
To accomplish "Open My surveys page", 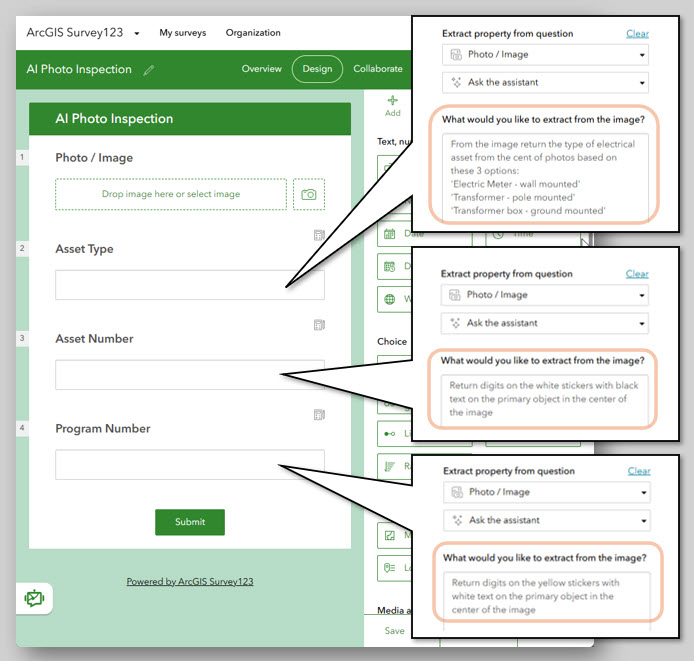I will (x=183, y=33).
